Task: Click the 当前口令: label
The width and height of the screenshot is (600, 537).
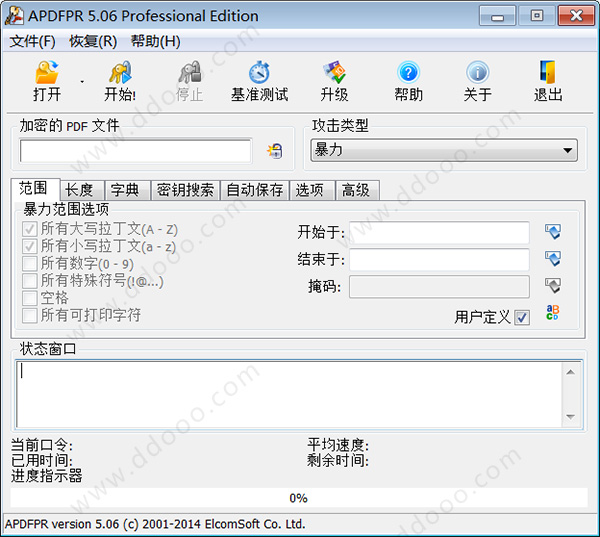Action: [x=42, y=445]
